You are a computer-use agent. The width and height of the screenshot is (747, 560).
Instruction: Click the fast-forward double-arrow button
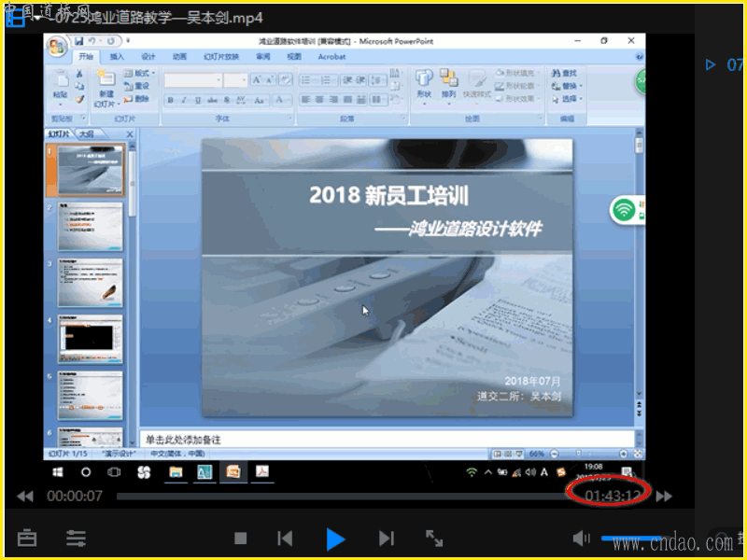tap(664, 497)
